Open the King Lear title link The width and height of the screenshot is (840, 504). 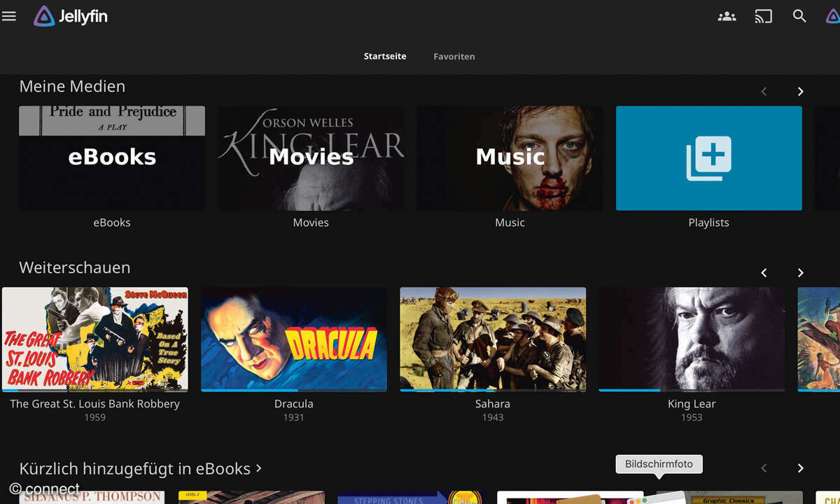coord(692,404)
